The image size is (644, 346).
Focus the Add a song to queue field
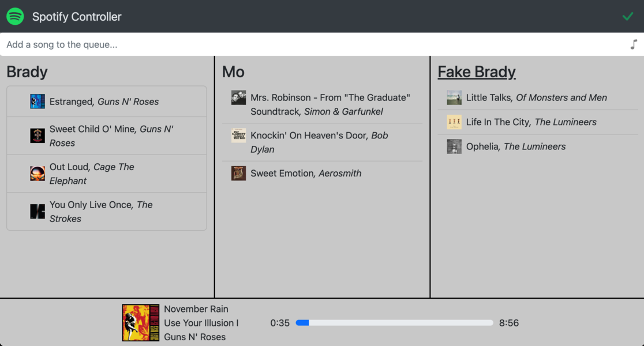coord(312,44)
